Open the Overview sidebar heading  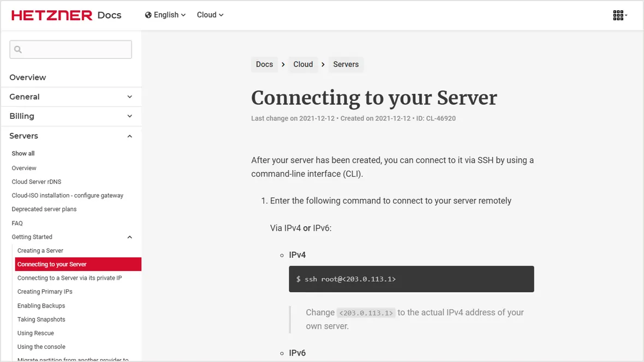coord(27,77)
